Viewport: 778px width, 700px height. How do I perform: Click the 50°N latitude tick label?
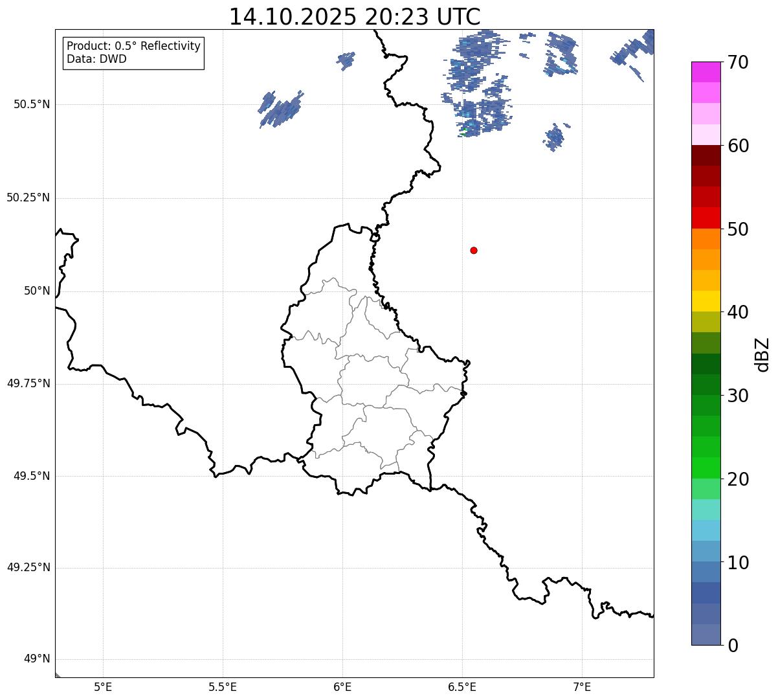(x=37, y=291)
